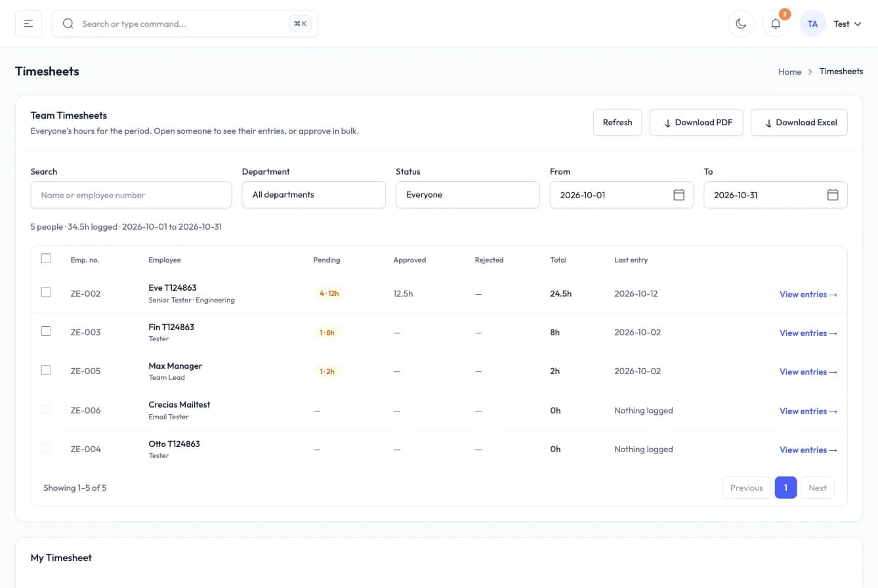View entries for Crecias Mailtest

808,411
